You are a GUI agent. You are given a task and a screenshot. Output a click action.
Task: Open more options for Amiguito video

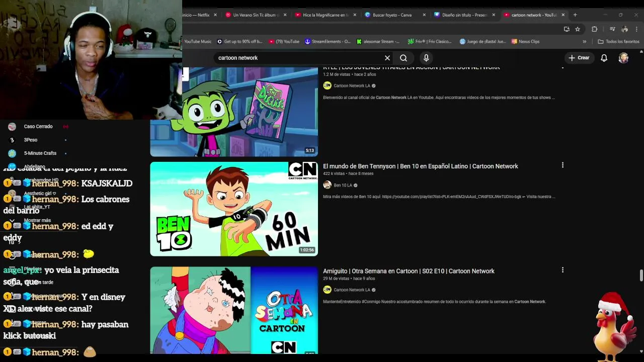point(562,270)
